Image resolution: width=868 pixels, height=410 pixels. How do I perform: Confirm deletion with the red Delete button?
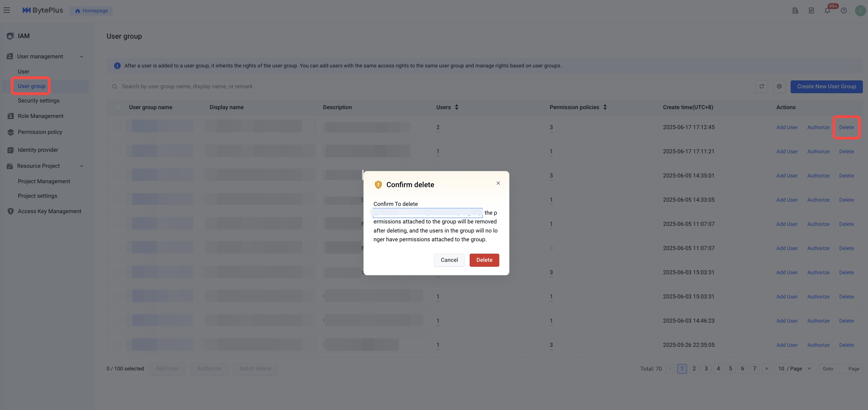[x=484, y=260]
